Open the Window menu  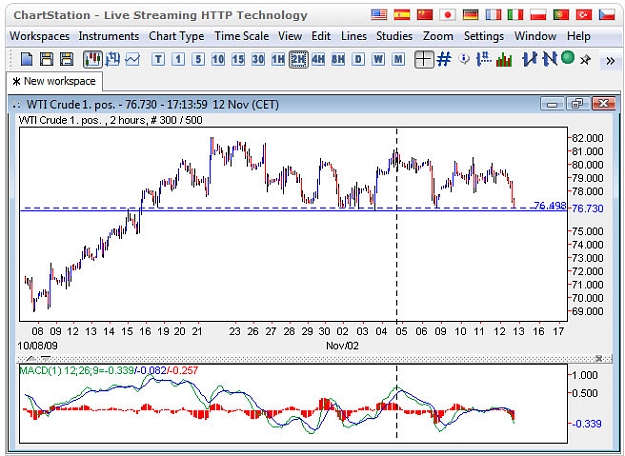coord(535,36)
